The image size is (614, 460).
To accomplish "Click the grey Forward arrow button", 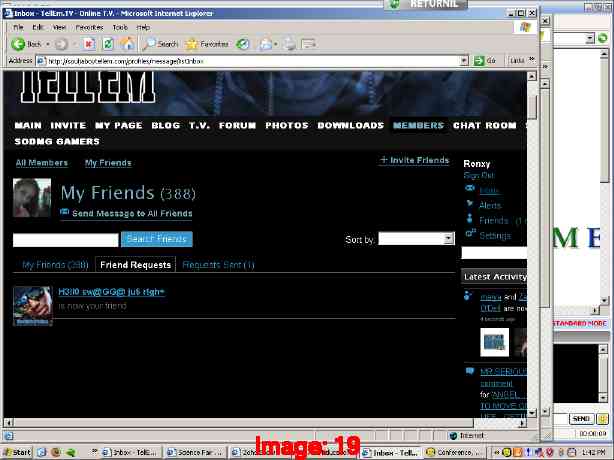I will [61, 44].
